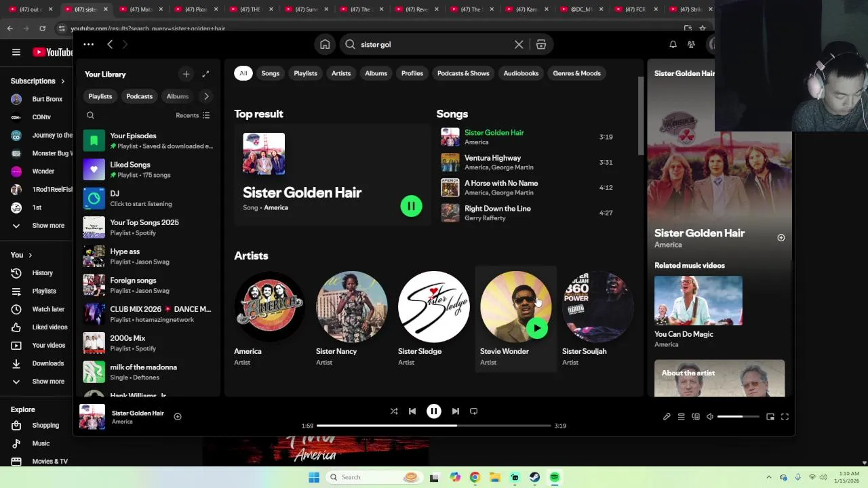Open the Spotify three-dots menu

[x=88, y=44]
